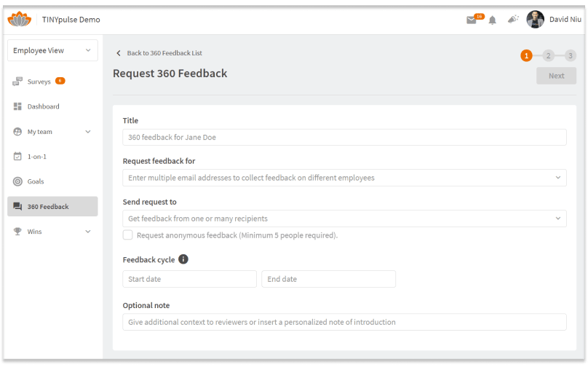Click the Wins trophy icon
The height and width of the screenshot is (370, 588).
click(x=17, y=232)
